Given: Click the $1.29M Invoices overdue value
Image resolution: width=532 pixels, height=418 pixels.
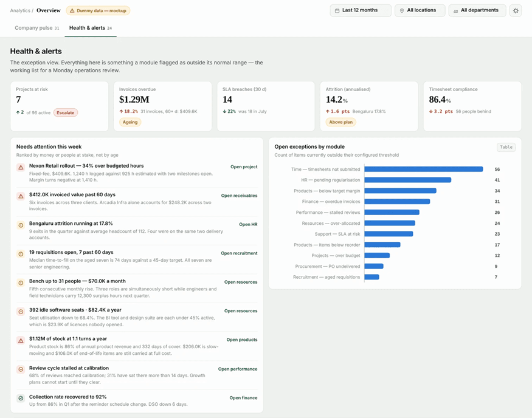Looking at the screenshot, I should [x=134, y=100].
